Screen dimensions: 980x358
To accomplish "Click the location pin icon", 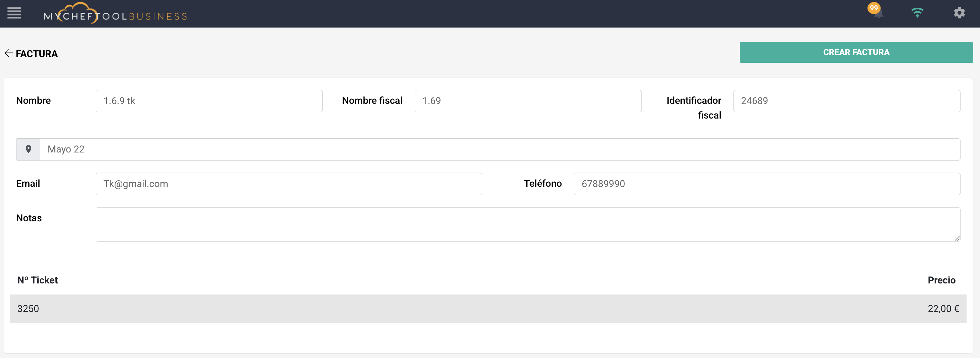I will pyautogui.click(x=28, y=149).
